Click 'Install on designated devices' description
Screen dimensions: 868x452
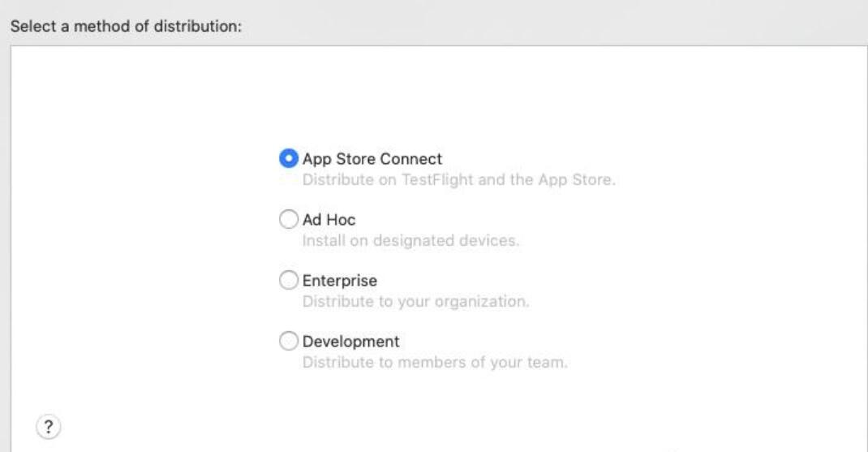point(410,241)
